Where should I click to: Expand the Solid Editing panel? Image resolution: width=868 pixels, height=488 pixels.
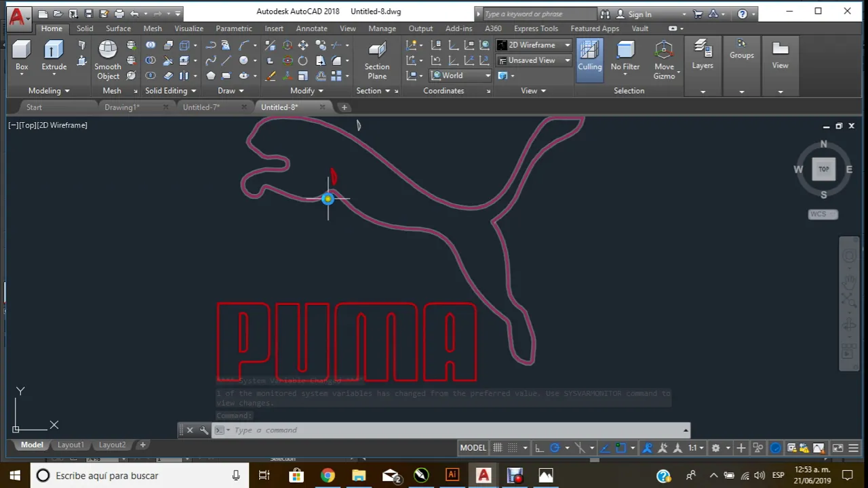coord(171,91)
